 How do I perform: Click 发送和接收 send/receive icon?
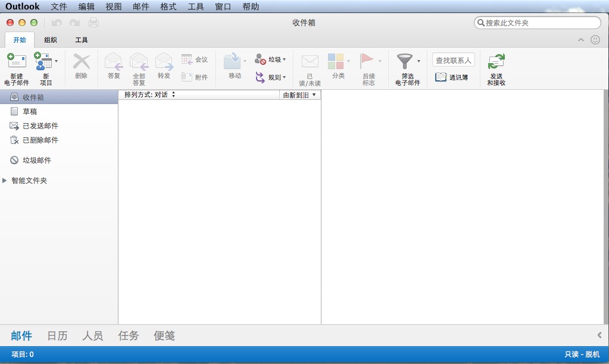coord(496,62)
